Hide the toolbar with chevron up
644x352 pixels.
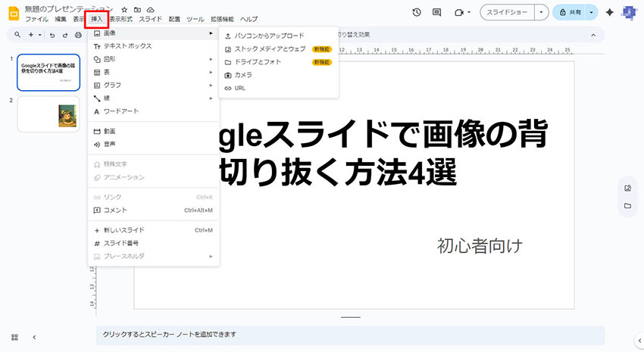(x=595, y=35)
